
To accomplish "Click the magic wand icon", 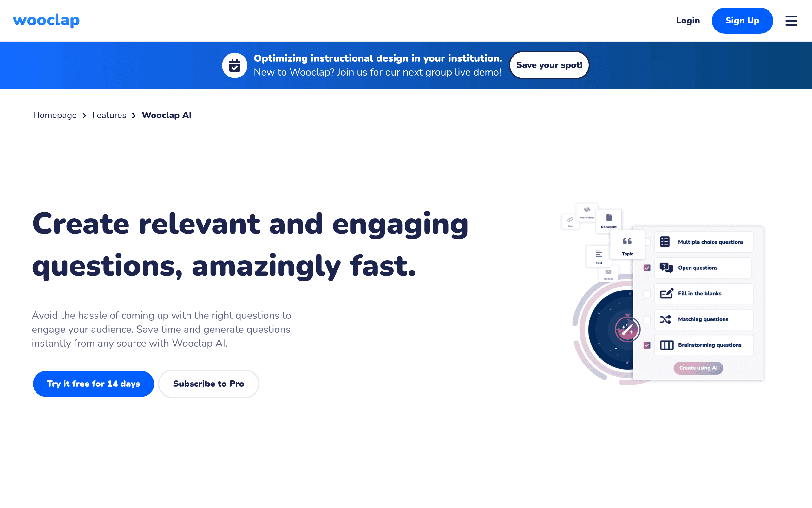I will [627, 329].
